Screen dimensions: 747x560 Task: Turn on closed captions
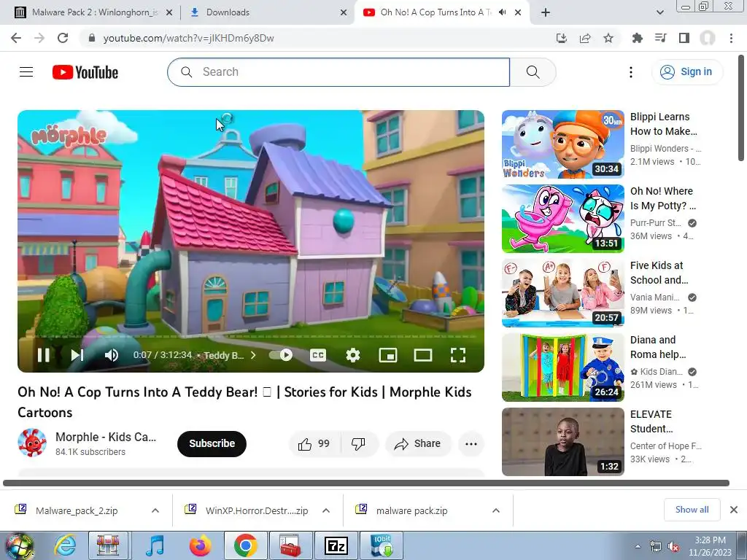318,355
